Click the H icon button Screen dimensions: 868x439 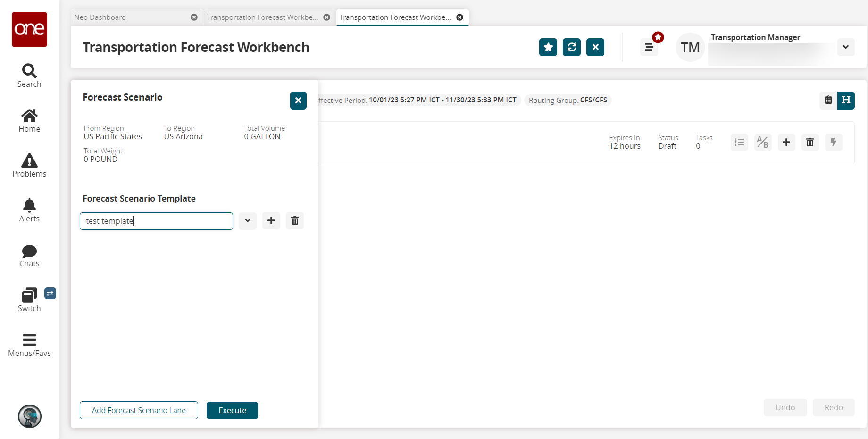846,100
